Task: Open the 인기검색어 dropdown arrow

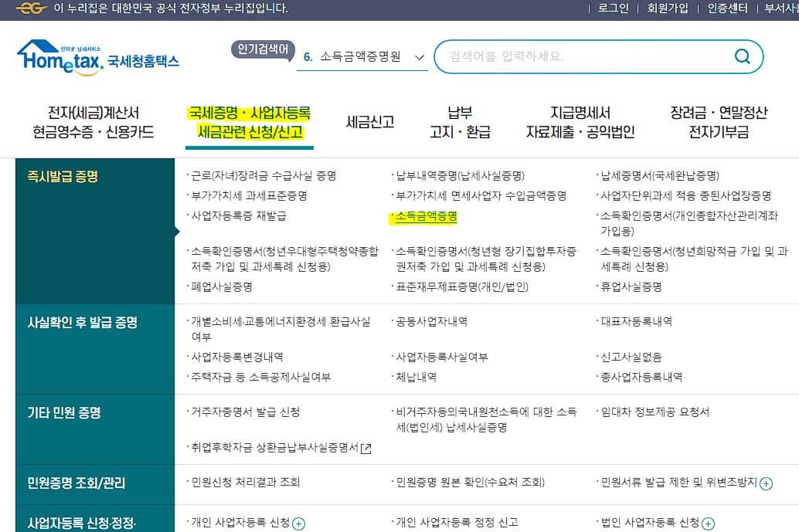Action: click(420, 56)
